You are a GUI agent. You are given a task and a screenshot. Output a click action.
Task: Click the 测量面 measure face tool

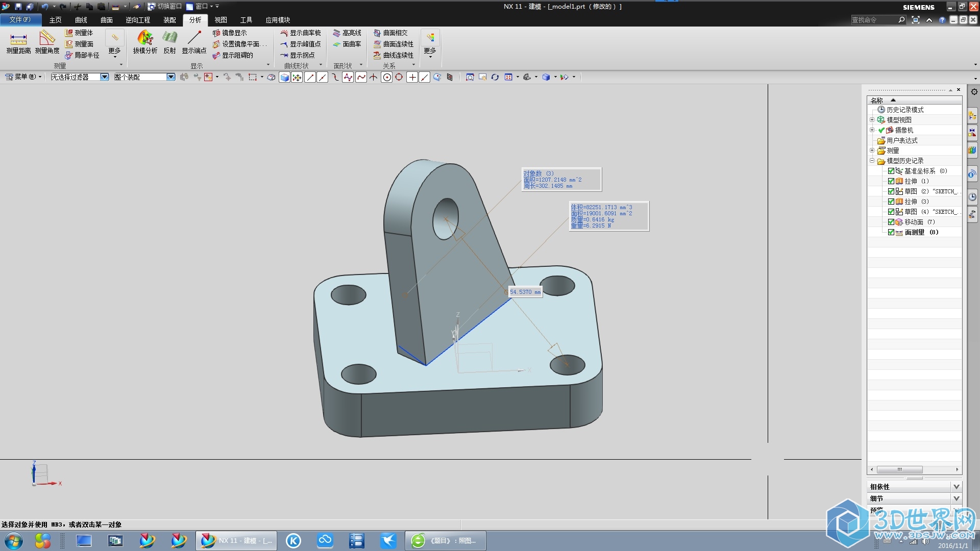click(79, 44)
